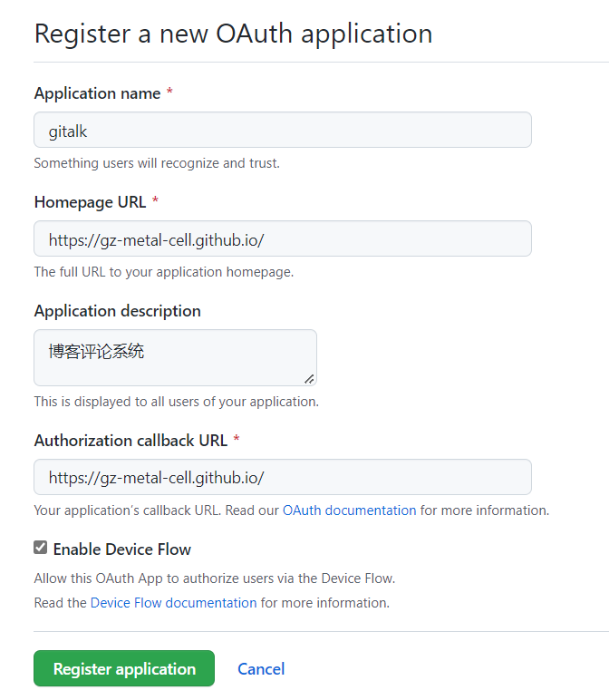This screenshot has height=700, width=609.
Task: Cancel the OAuth application registration
Action: 261,669
